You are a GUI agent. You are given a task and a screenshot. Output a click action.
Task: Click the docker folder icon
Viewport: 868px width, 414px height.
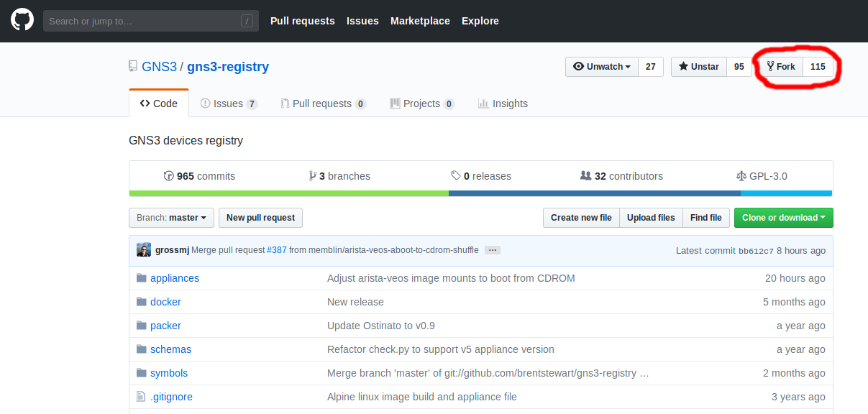[x=142, y=302]
